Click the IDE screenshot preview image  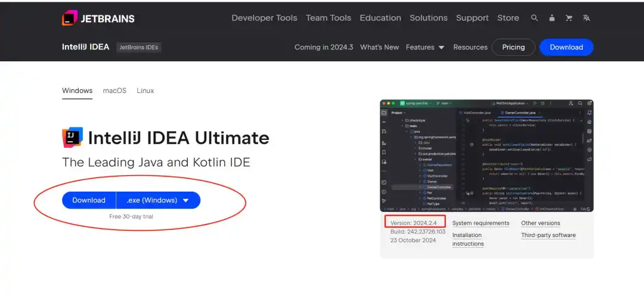click(487, 156)
